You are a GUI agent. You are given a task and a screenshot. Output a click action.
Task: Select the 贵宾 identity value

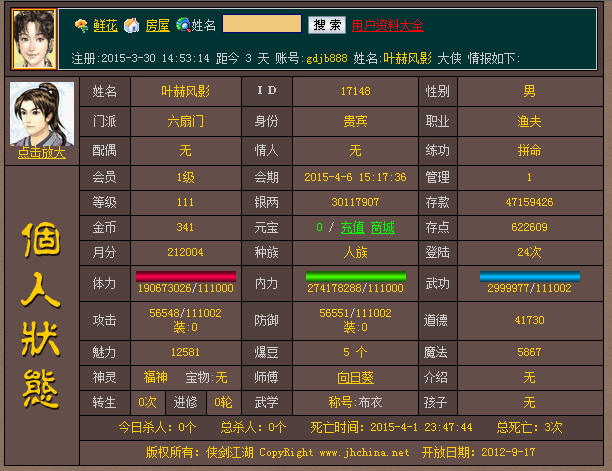tap(356, 121)
